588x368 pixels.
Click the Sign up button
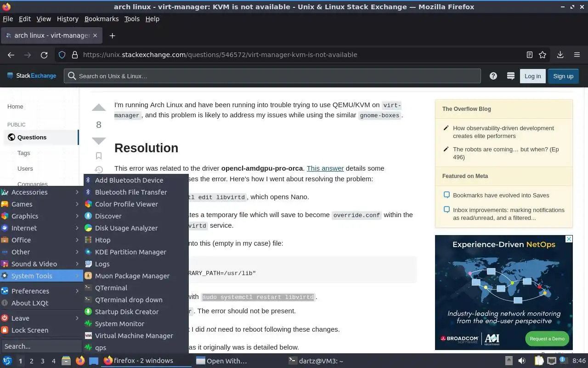(563, 76)
